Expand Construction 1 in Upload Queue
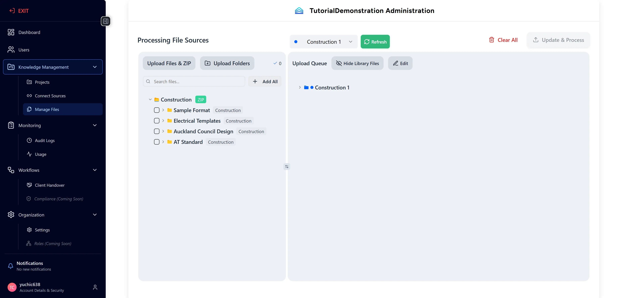 [300, 87]
